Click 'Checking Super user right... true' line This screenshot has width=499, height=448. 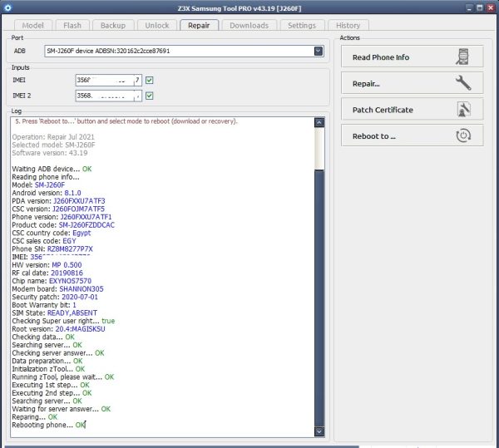(x=63, y=321)
